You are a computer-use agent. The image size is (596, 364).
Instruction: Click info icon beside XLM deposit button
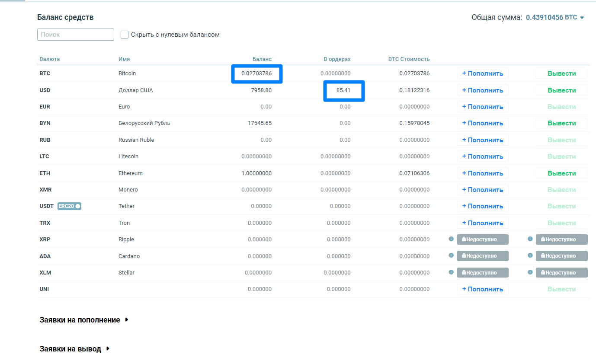(x=451, y=272)
